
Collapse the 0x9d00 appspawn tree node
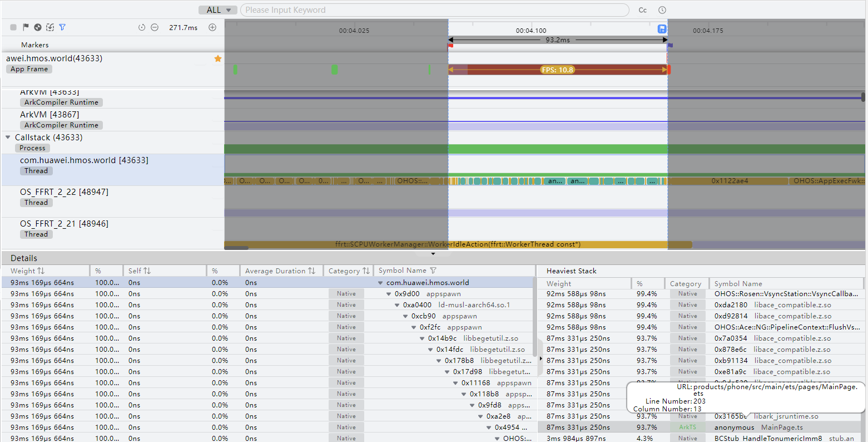389,294
